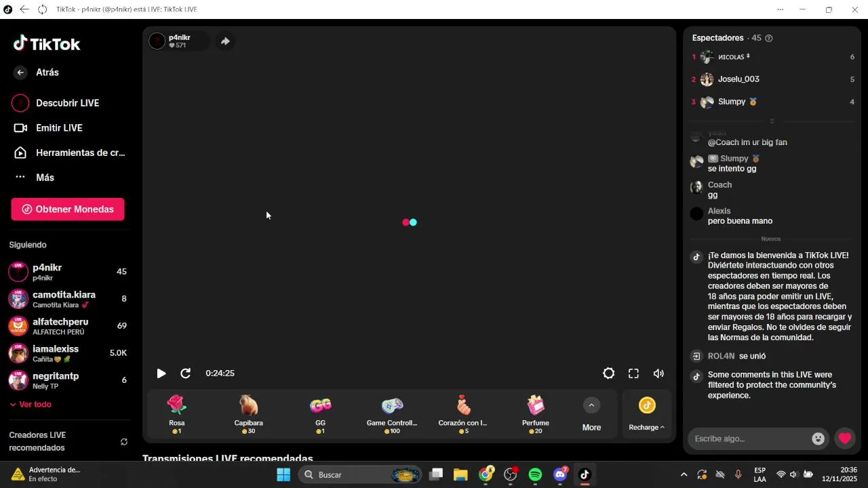Open p4nikr in the Siguiendo list
The height and width of the screenshot is (488, 868).
tap(67, 272)
